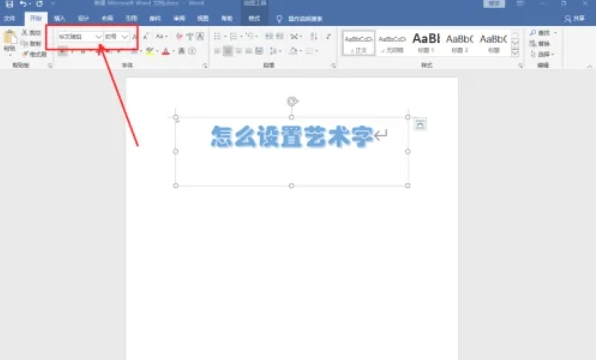597x360 pixels.
Task: Click the Share button
Action: point(575,18)
